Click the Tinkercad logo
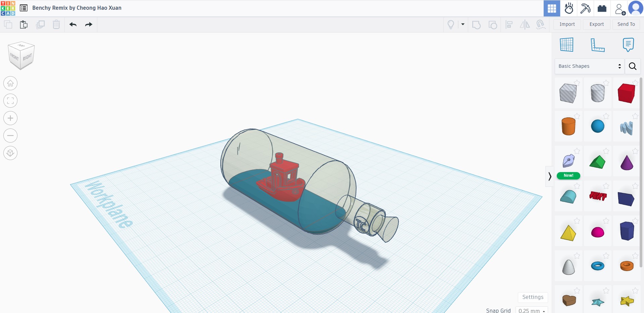 click(8, 8)
